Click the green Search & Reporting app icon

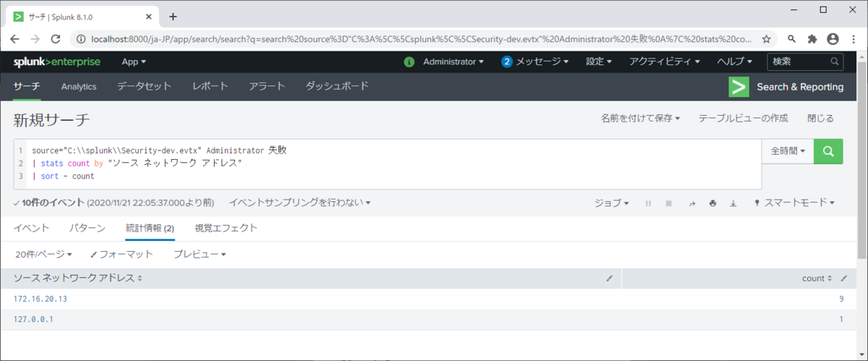pos(739,87)
